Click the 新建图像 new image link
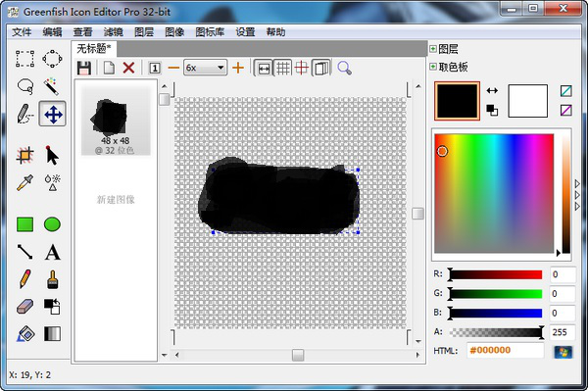Screen dimensions: 588x391 (116, 200)
